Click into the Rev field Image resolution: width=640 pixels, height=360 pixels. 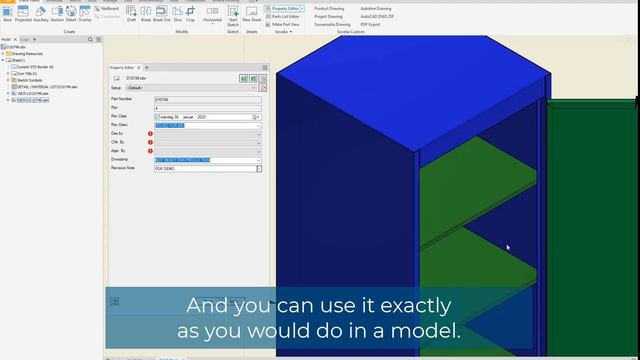click(x=208, y=108)
